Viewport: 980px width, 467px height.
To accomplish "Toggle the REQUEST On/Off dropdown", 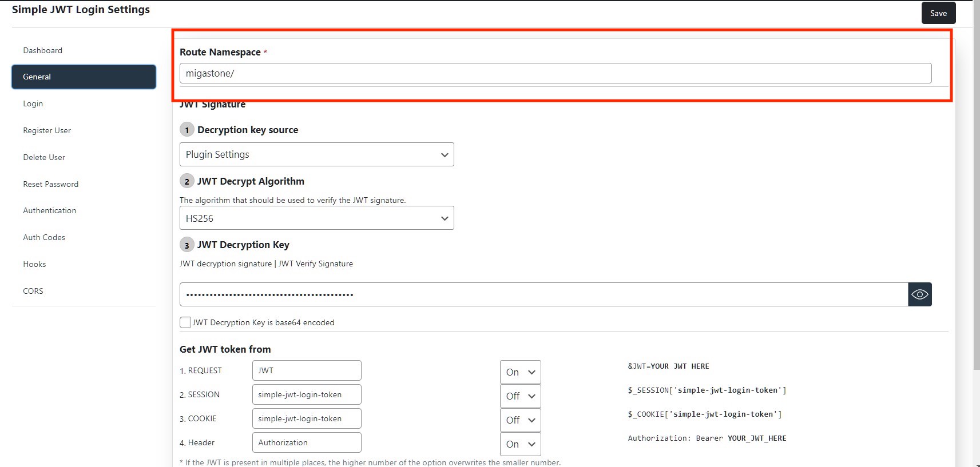I will (x=520, y=372).
